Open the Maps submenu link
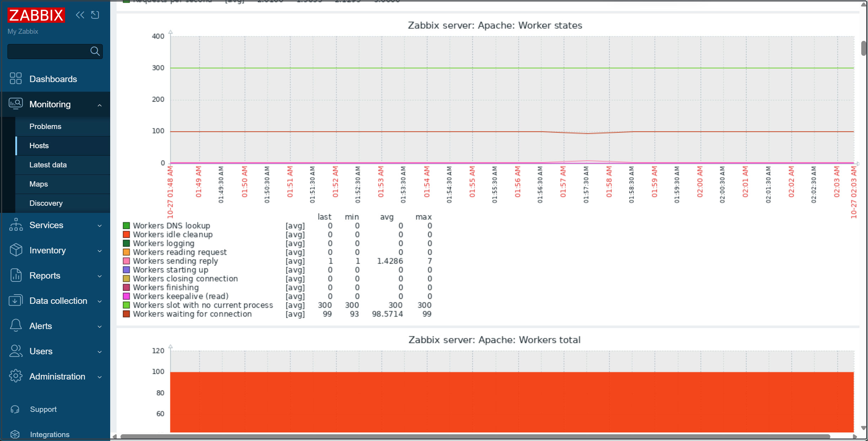Image resolution: width=868 pixels, height=441 pixels. [x=39, y=184]
